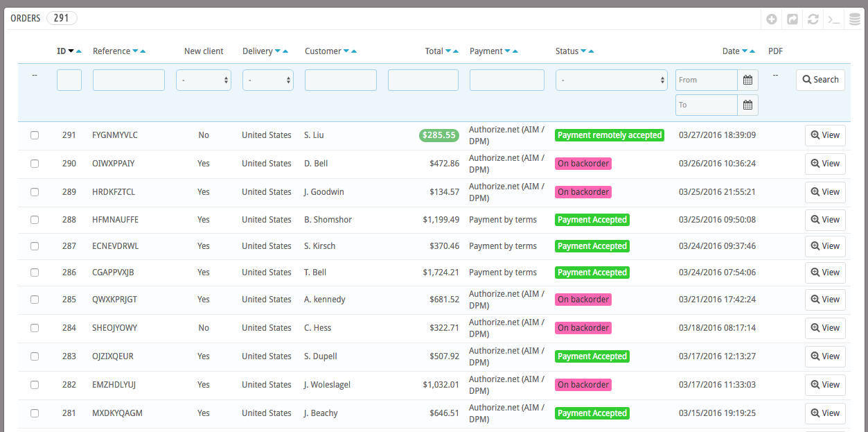Tick the checkbox for order 286
This screenshot has width=868, height=432.
tap(35, 273)
